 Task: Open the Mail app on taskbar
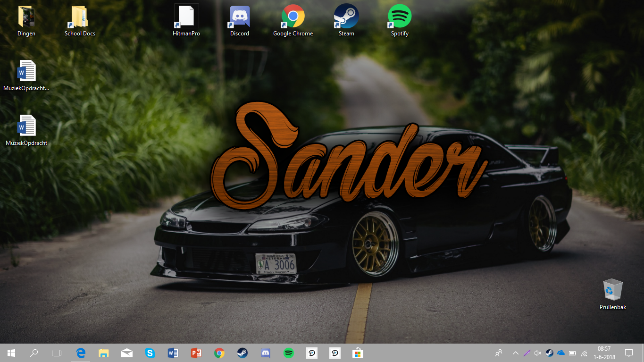(x=127, y=353)
